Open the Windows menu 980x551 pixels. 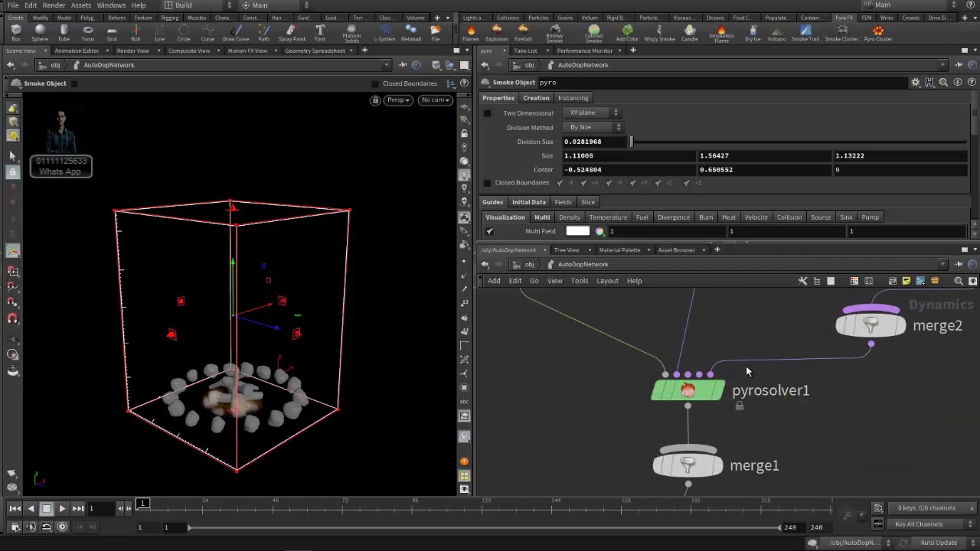tap(111, 5)
